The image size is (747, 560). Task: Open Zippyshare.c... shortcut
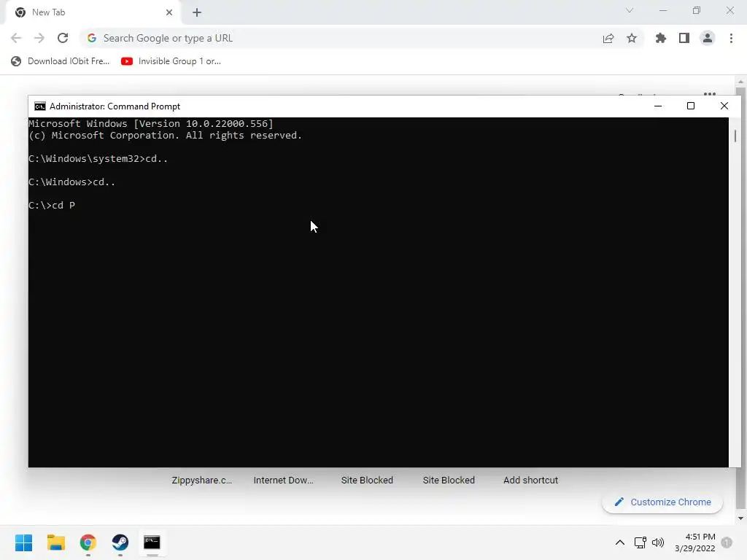[x=202, y=480]
